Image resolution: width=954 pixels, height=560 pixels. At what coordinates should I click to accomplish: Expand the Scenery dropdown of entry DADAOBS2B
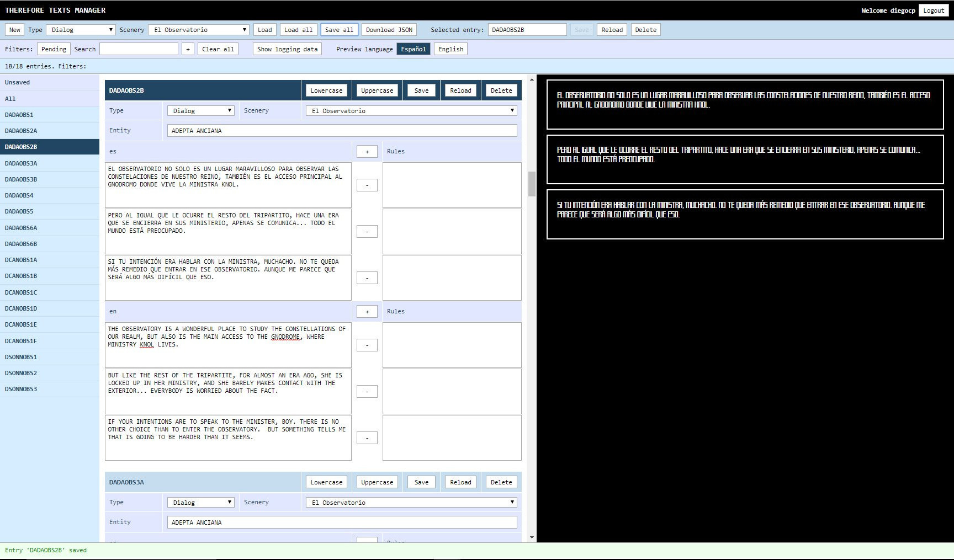pyautogui.click(x=412, y=111)
